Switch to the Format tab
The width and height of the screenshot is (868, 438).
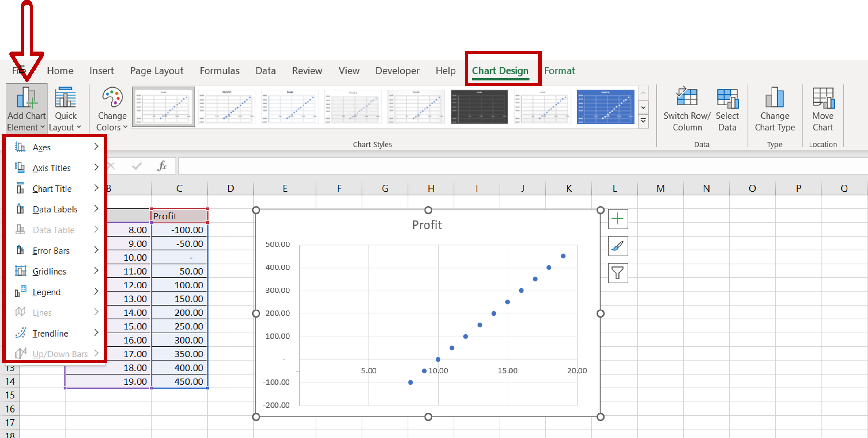(559, 71)
